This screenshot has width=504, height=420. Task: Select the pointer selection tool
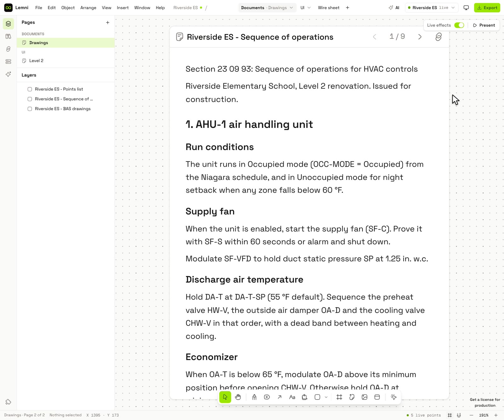click(225, 397)
